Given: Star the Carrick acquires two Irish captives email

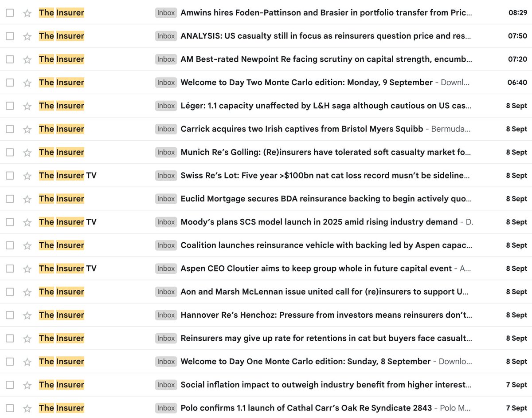Looking at the screenshot, I should (27, 129).
